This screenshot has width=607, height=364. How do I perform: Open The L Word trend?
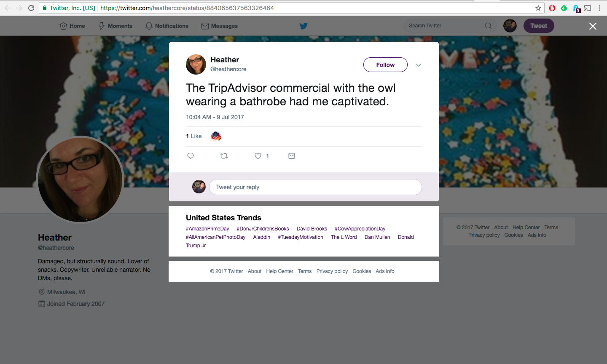[344, 237]
